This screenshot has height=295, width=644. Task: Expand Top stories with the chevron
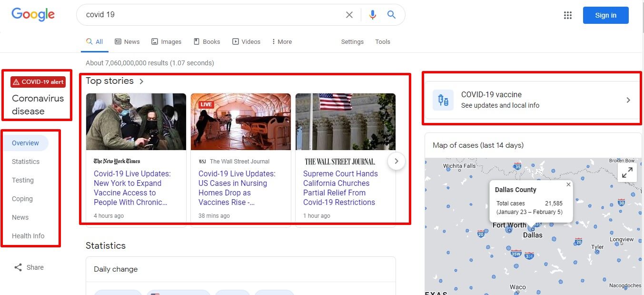[141, 81]
